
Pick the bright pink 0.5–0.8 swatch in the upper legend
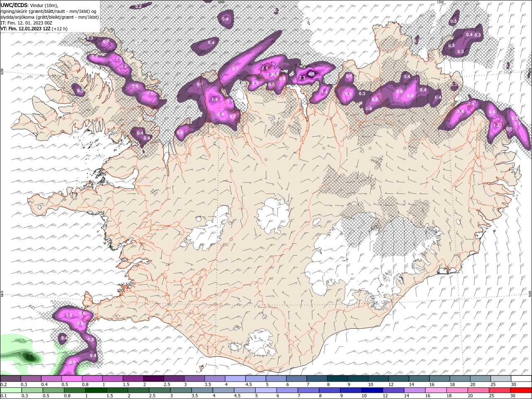pyautogui.click(x=71, y=379)
